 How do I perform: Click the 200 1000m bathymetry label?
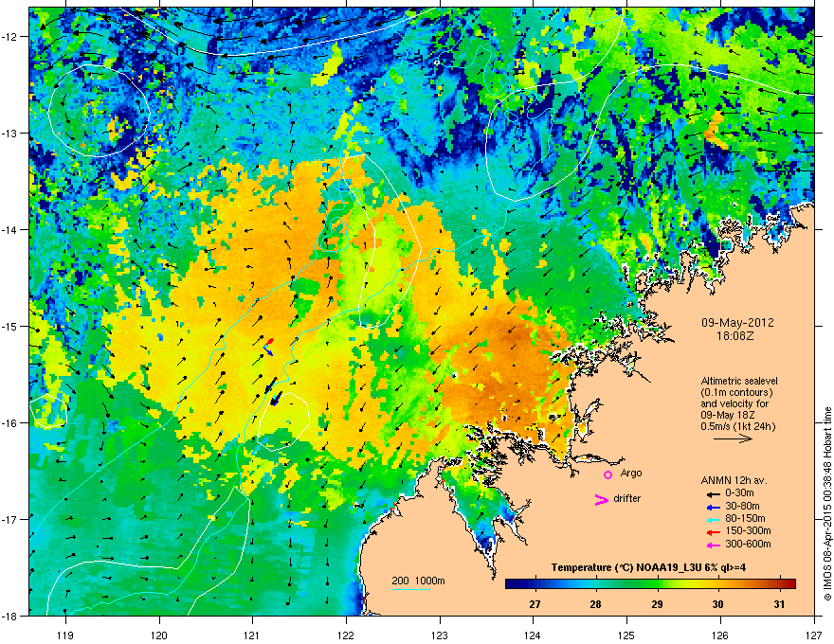coord(418,581)
